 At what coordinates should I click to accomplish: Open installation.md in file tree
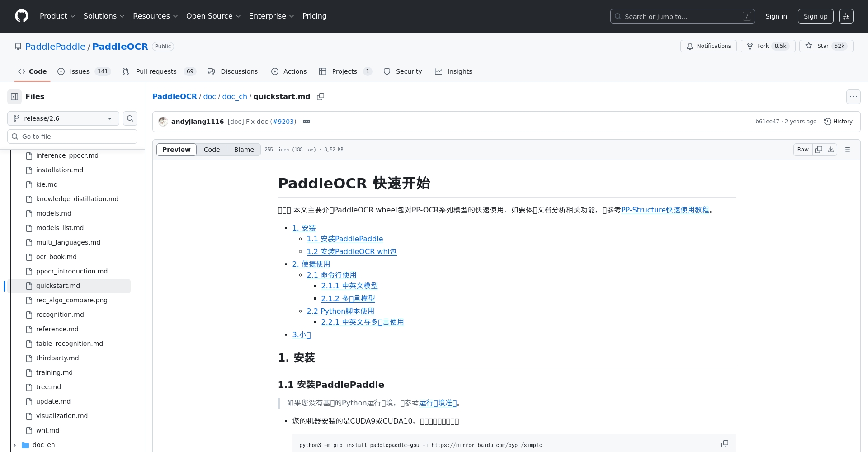[60, 170]
